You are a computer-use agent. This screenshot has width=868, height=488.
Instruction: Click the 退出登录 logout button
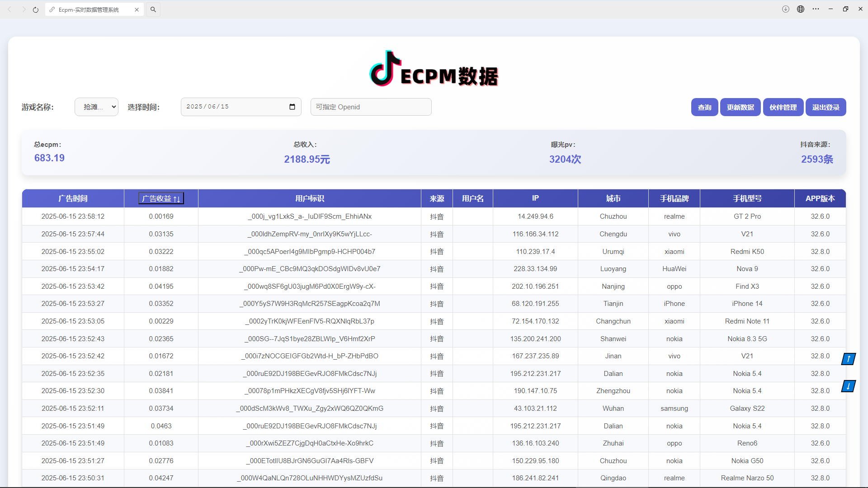(x=826, y=107)
